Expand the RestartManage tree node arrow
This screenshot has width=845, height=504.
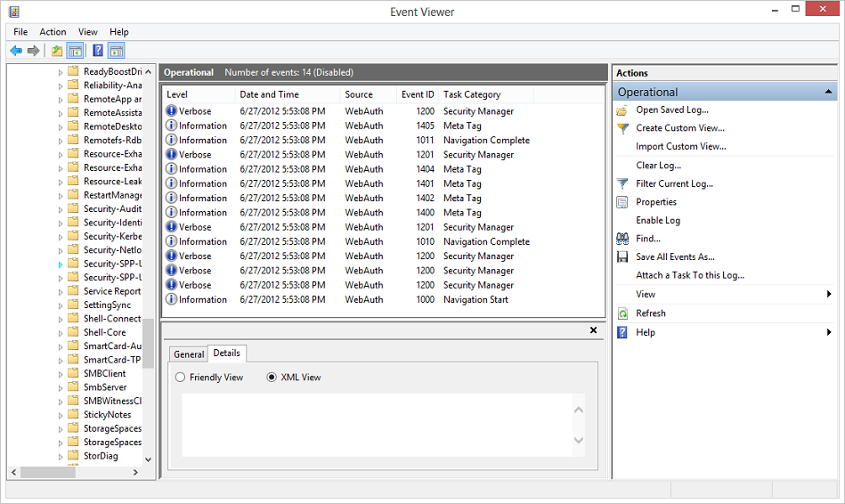(x=61, y=196)
